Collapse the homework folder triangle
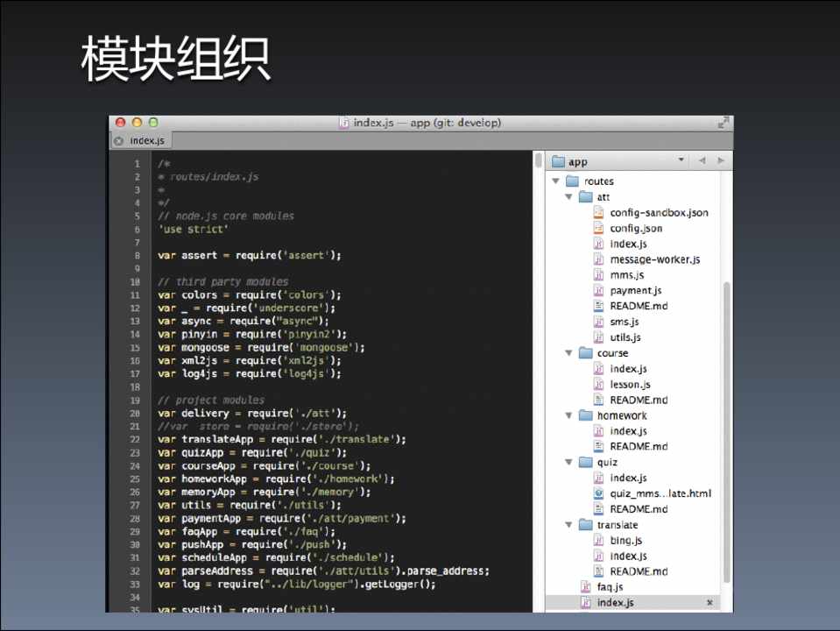Image resolution: width=840 pixels, height=631 pixels. point(568,415)
